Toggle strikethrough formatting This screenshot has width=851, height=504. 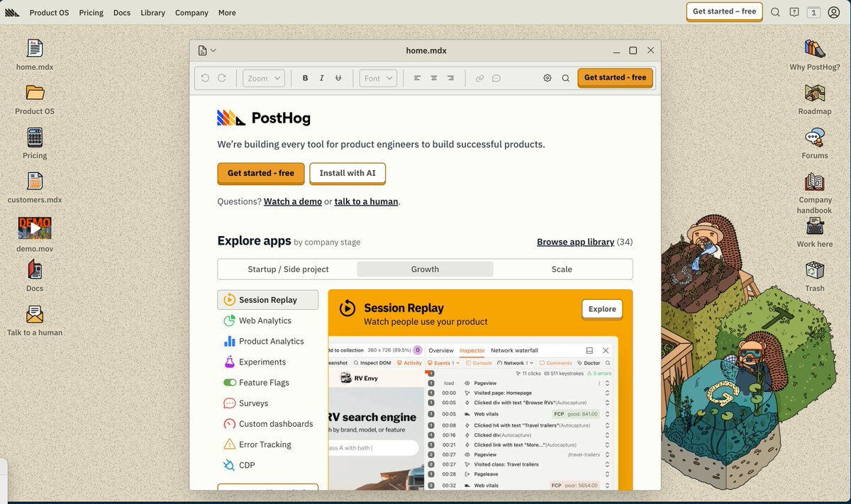click(x=338, y=78)
